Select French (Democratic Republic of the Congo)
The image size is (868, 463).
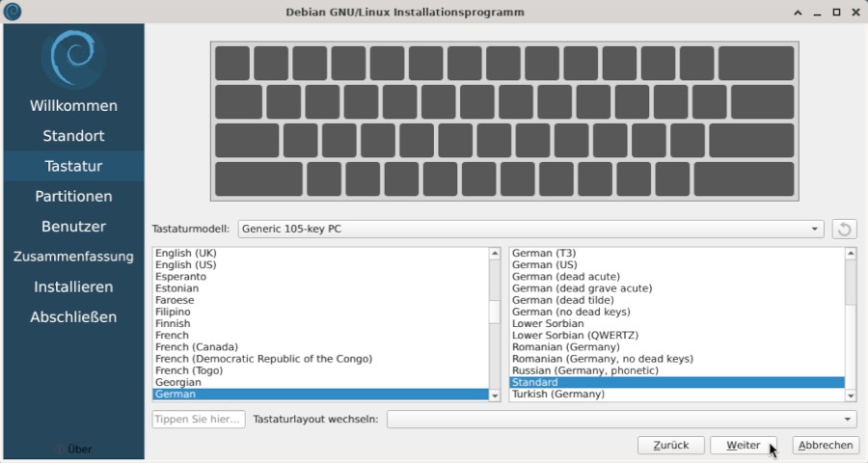(320, 359)
